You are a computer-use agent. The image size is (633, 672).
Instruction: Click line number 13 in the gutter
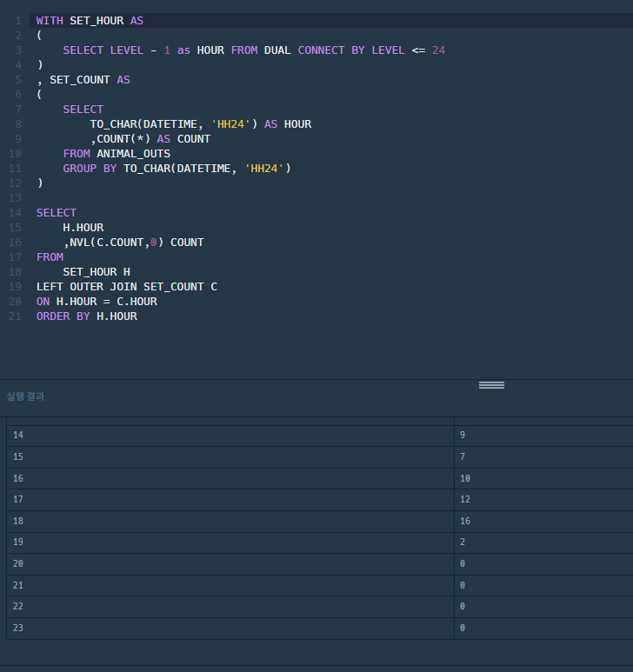[x=15, y=198]
